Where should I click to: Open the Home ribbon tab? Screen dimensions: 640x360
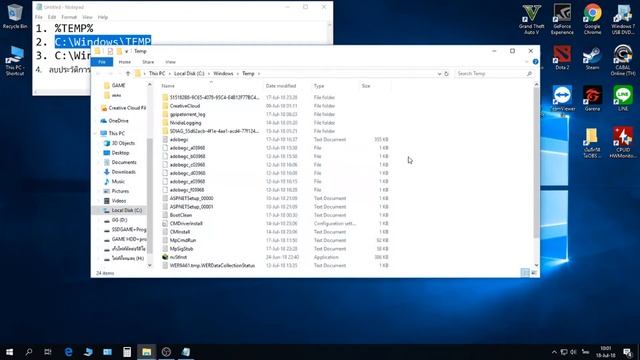pos(124,62)
